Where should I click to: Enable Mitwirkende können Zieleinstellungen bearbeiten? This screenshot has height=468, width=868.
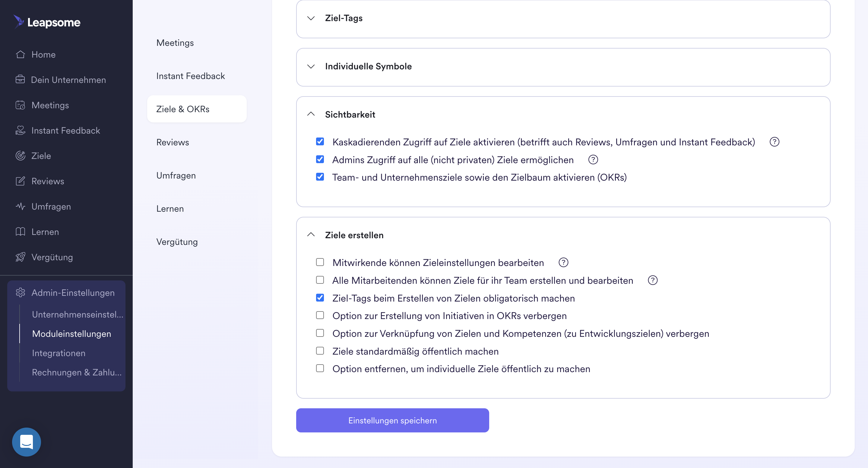(320, 262)
